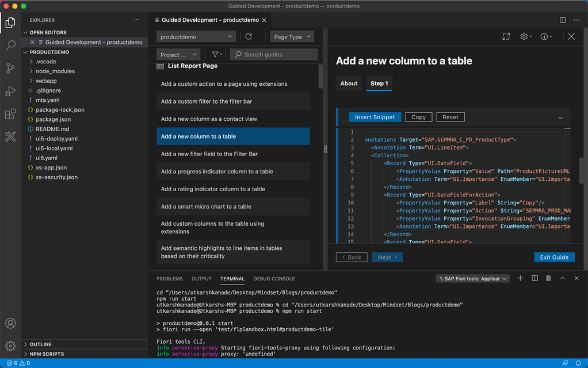Open guide Add a progress indicator column to a table
The image size is (588, 368).
tap(233, 172)
